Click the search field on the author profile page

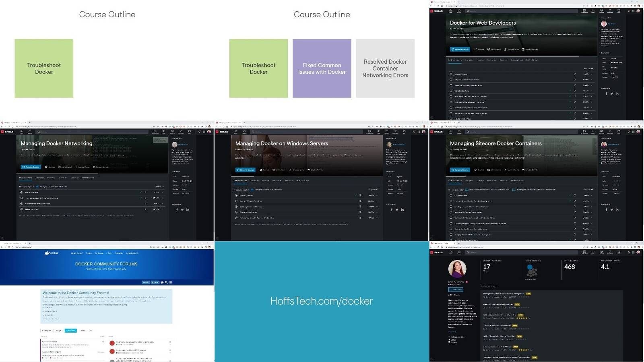point(522,252)
